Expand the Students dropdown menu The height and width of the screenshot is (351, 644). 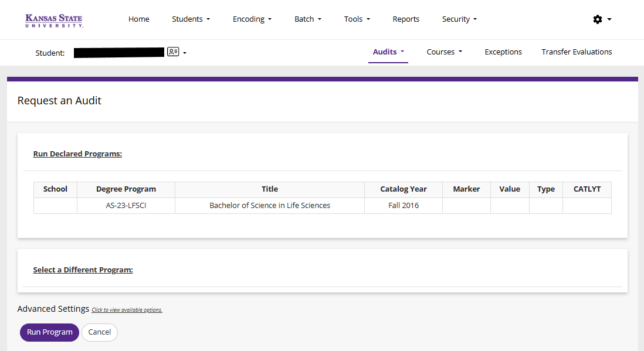(191, 19)
